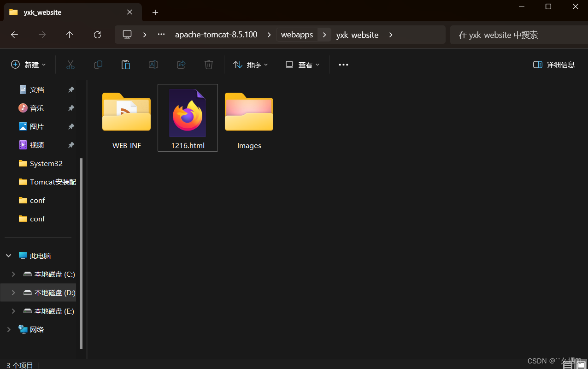Select the 1216.html Firefox file

click(x=188, y=118)
